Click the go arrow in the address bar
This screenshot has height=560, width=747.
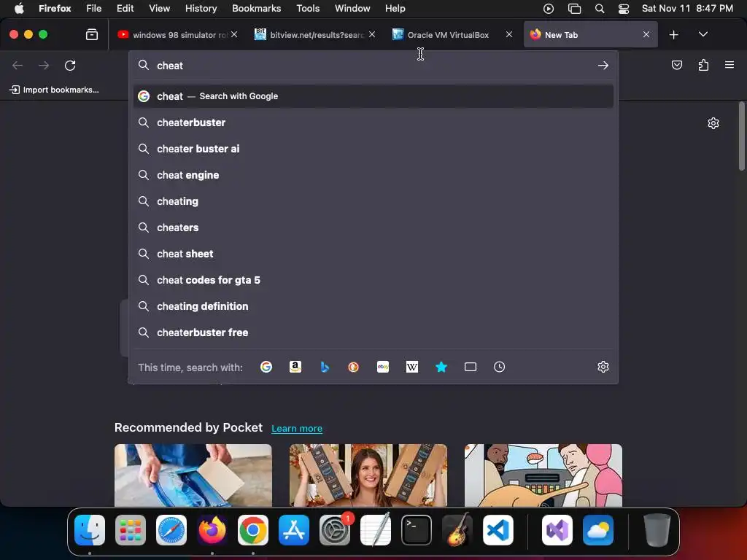(603, 65)
